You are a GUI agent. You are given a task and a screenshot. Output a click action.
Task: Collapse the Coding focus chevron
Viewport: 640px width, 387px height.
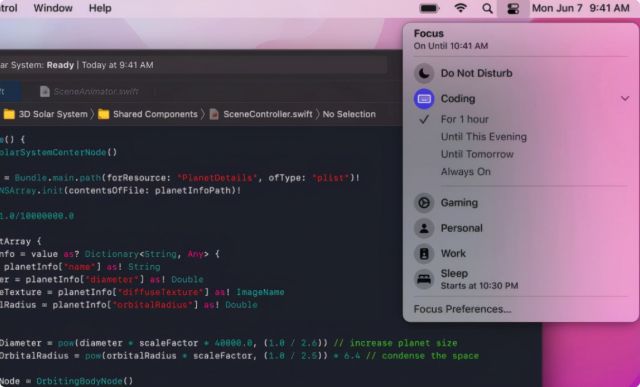[x=625, y=99]
